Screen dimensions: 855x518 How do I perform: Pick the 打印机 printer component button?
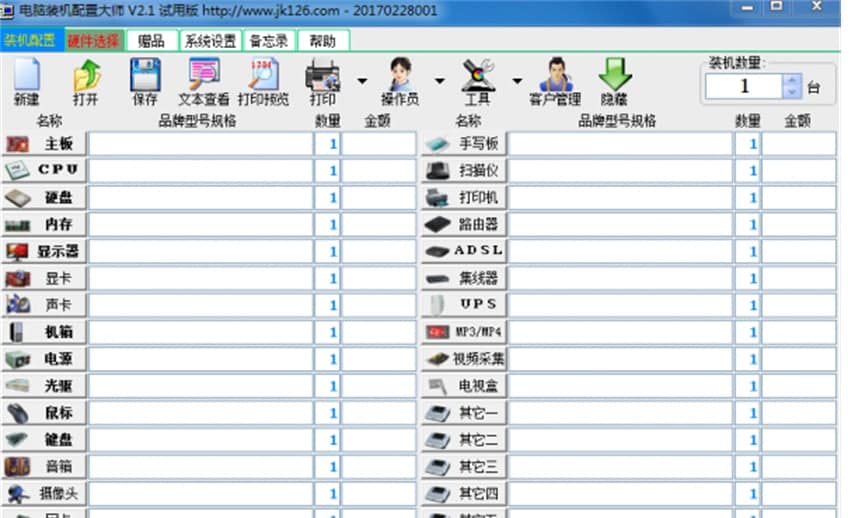[x=464, y=197]
